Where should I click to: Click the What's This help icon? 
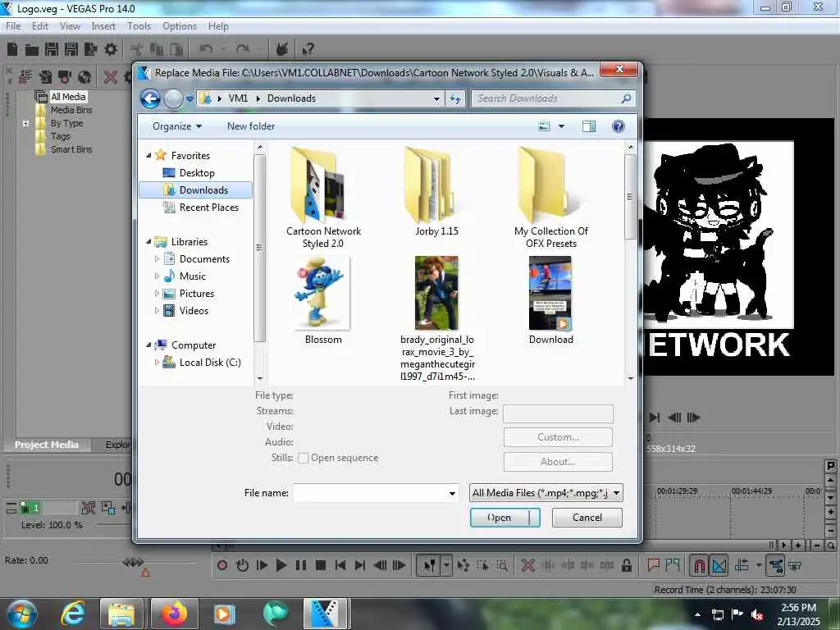pos(308,50)
